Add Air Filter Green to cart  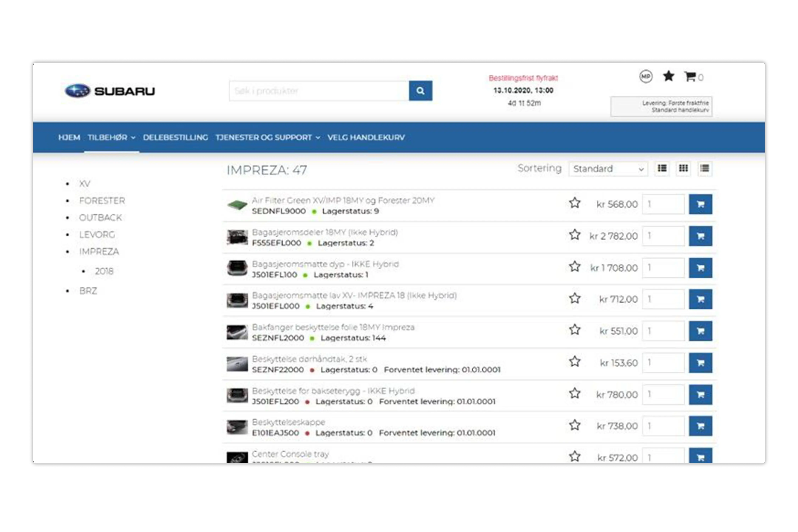(700, 204)
